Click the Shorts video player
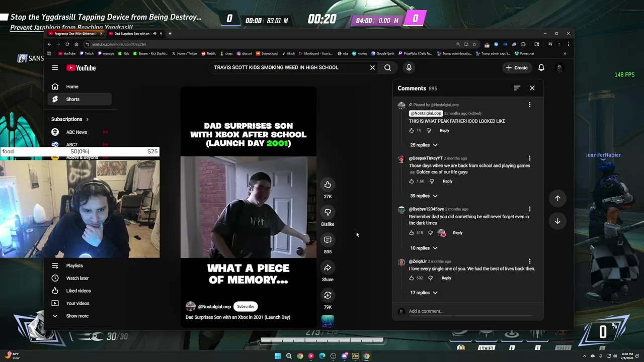This screenshot has width=644, height=362. pyautogui.click(x=249, y=207)
